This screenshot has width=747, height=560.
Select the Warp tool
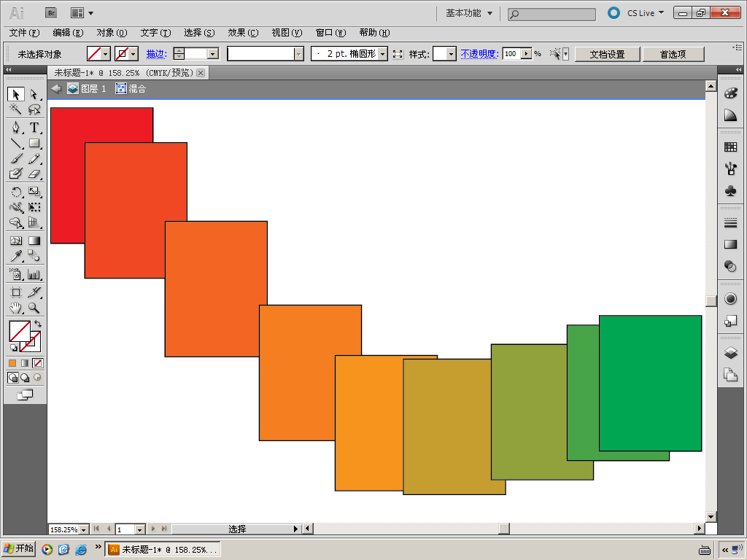tap(16, 207)
